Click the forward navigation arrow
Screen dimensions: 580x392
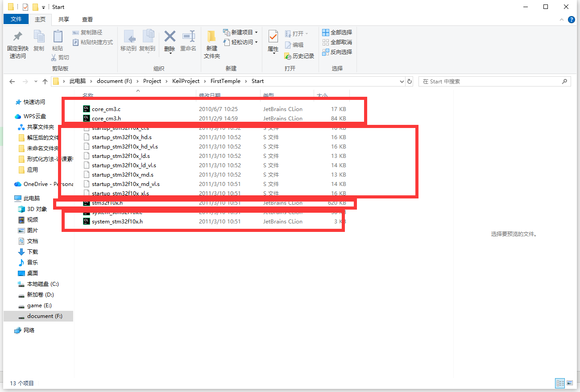[x=25, y=82]
